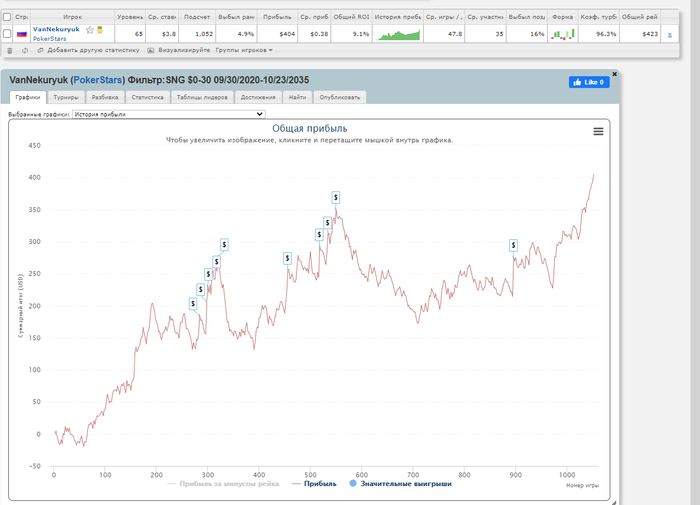Remove VanNekuryuk row with the small x icon
The height and width of the screenshot is (505, 700).
(x=670, y=35)
